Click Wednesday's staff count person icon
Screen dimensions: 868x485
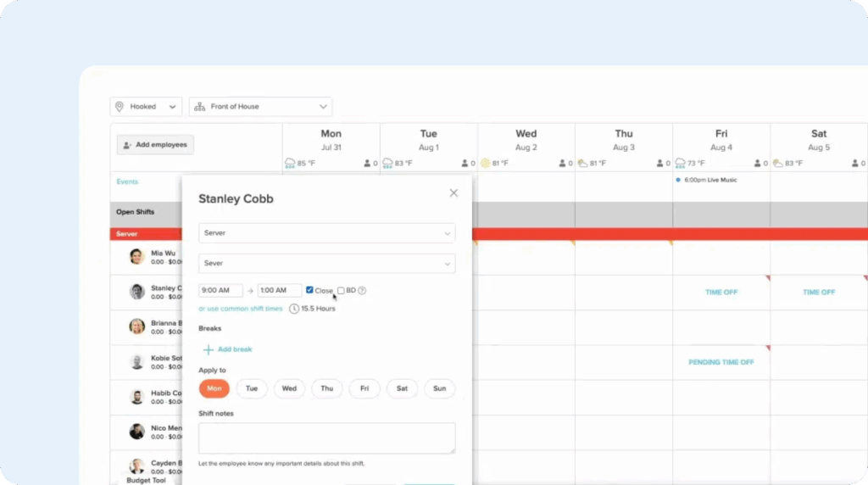[562, 164]
